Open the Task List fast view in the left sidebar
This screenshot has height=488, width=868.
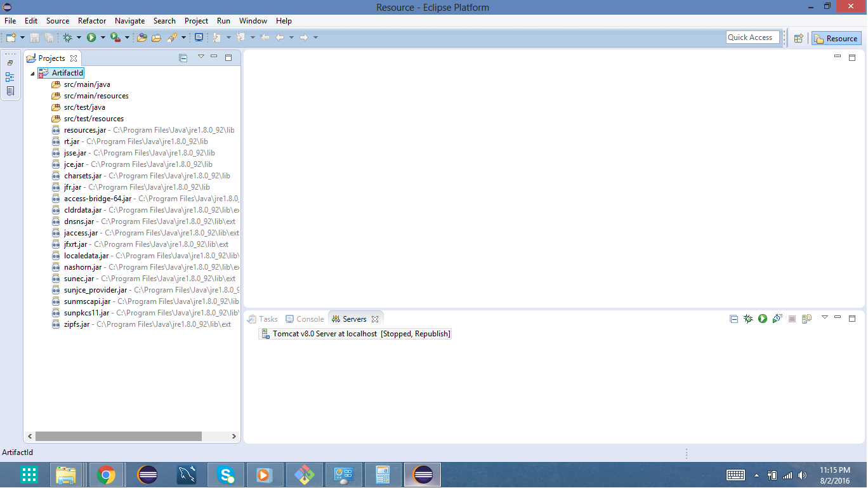tap(10, 91)
